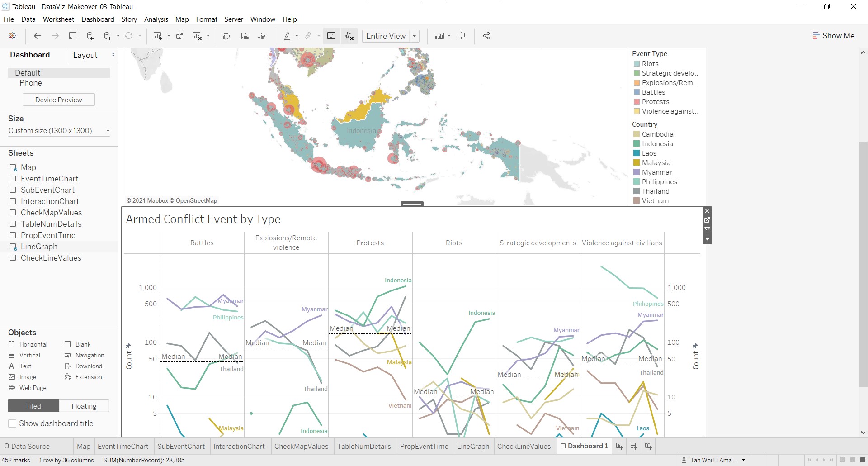868x466 pixels.
Task: Expand the user account dropdown in status bar
Action: coord(743,460)
